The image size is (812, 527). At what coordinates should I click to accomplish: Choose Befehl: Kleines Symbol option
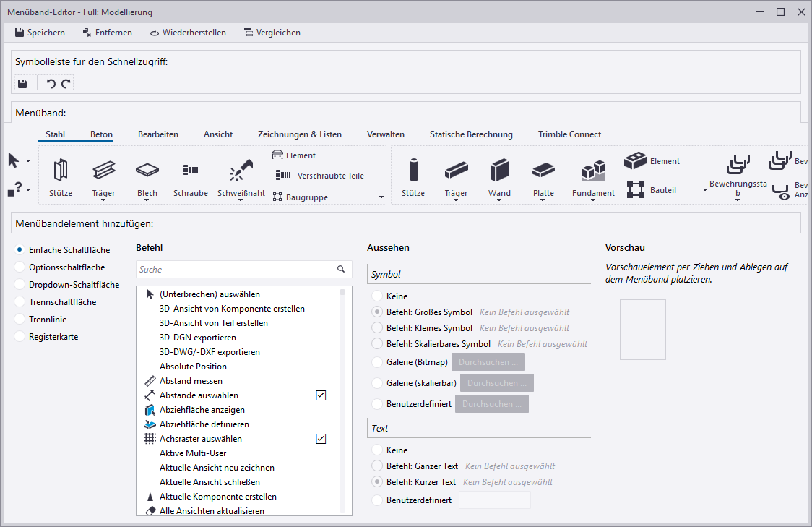coord(376,328)
